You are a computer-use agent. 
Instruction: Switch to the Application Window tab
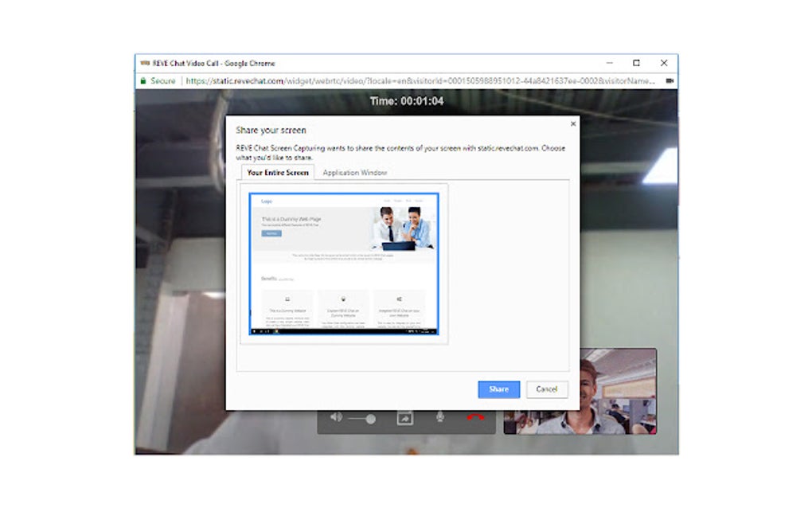tap(354, 172)
